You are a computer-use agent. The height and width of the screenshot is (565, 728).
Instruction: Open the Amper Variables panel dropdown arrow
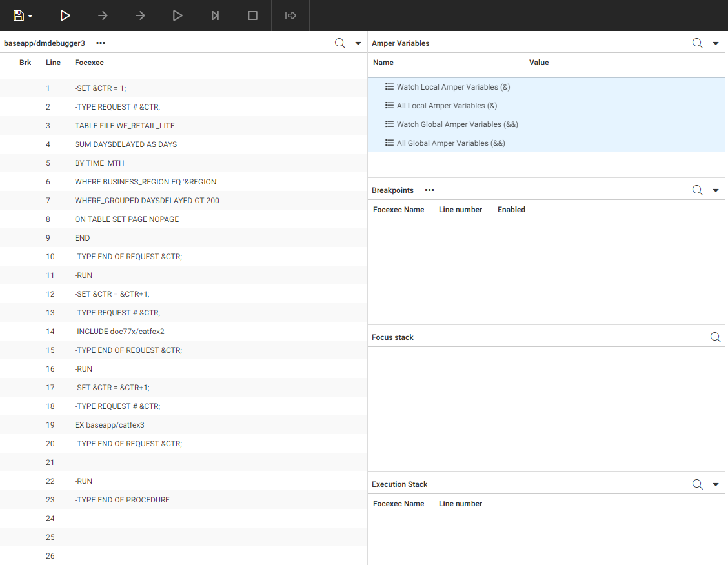[x=716, y=43]
